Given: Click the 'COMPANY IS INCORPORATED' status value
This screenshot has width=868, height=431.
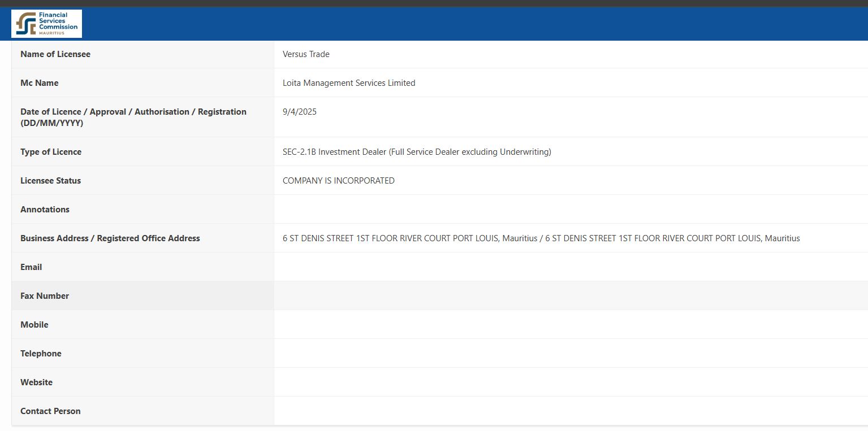Looking at the screenshot, I should 339,181.
